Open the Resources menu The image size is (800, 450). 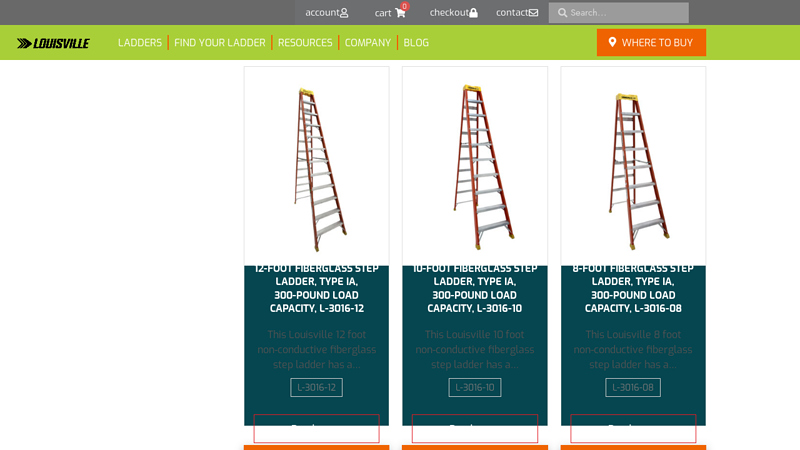pyautogui.click(x=305, y=43)
